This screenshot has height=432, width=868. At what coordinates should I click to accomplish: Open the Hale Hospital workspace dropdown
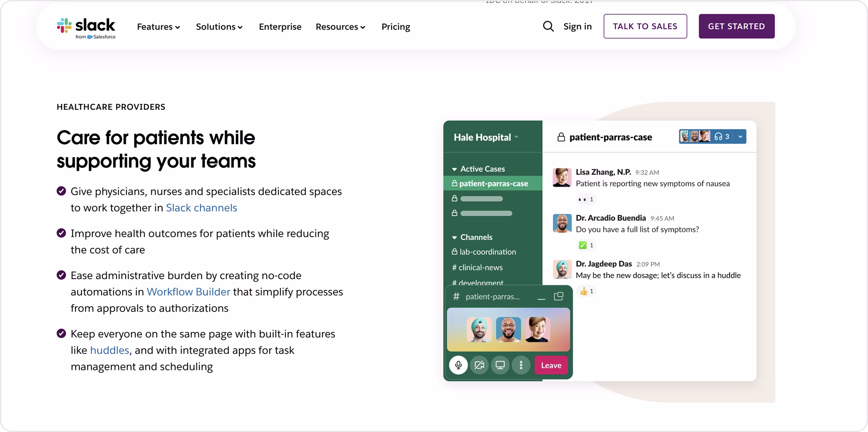pyautogui.click(x=486, y=137)
